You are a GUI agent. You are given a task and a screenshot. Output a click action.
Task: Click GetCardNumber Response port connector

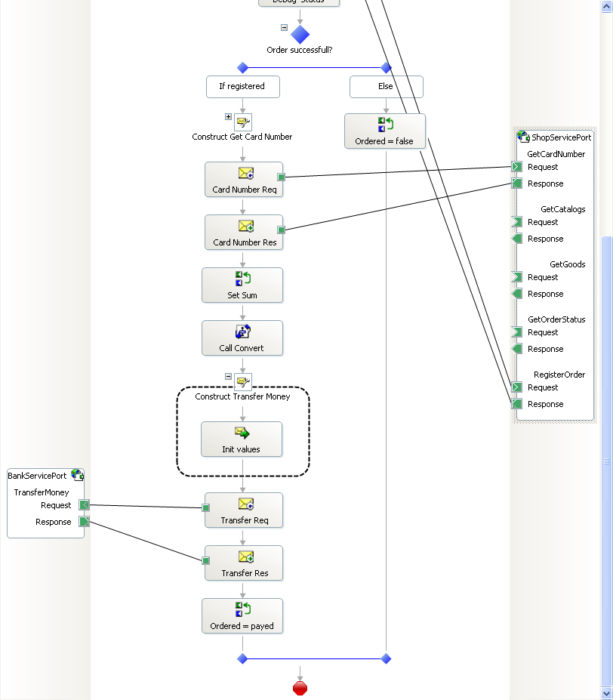coord(516,183)
